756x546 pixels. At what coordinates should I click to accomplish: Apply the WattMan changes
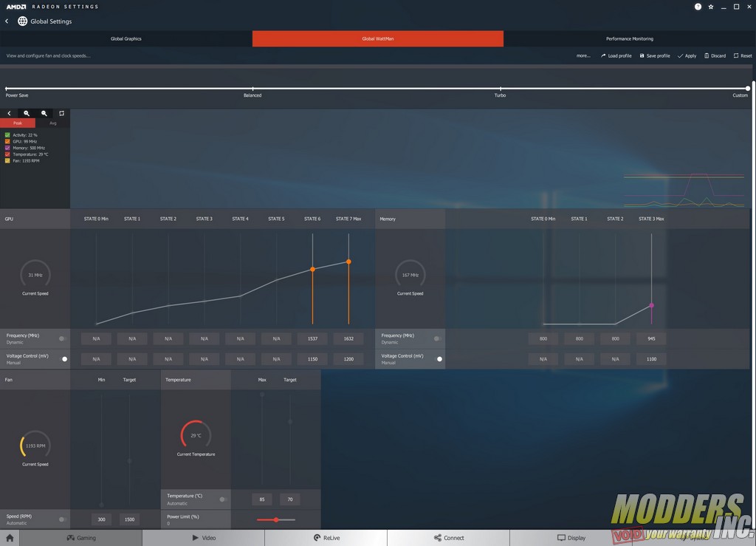click(x=687, y=55)
